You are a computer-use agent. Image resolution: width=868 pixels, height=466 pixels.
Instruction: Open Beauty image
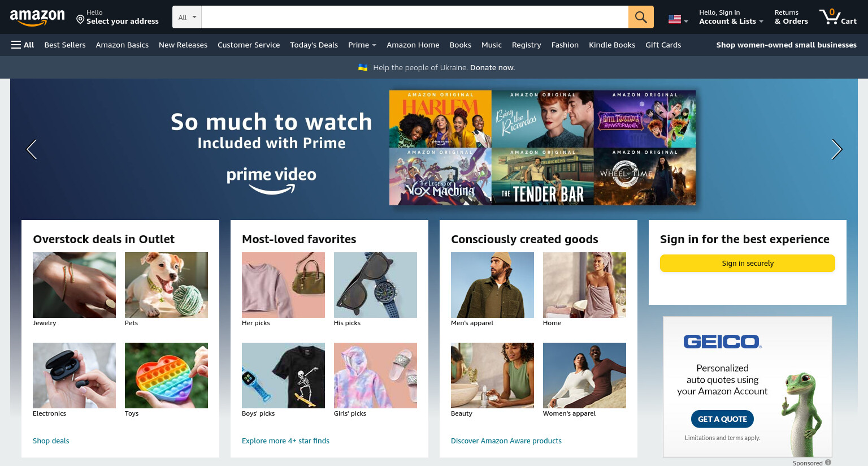coord(492,376)
